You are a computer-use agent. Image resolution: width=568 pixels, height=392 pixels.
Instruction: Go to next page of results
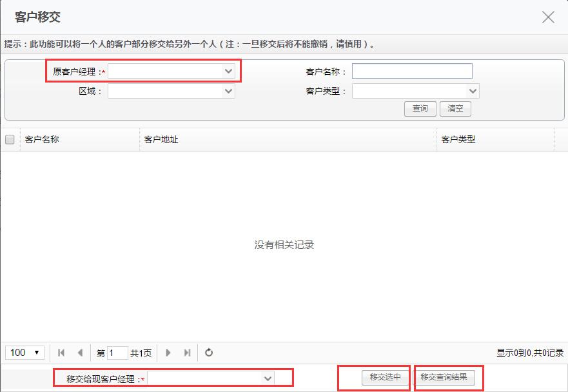[x=168, y=353]
